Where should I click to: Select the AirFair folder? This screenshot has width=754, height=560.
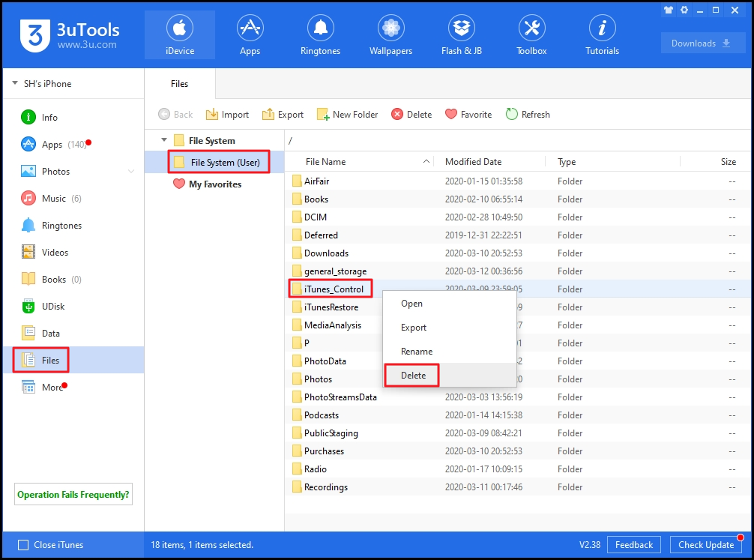click(517, 181)
